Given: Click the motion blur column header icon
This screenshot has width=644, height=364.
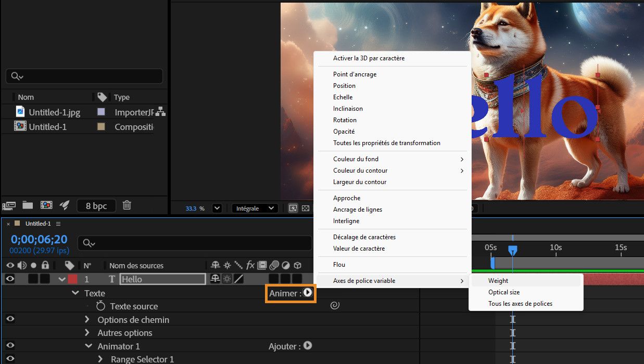Looking at the screenshot, I should (274, 265).
